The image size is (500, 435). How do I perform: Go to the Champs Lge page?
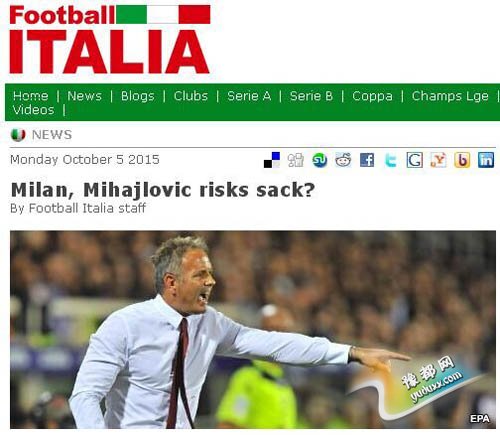tap(450, 96)
